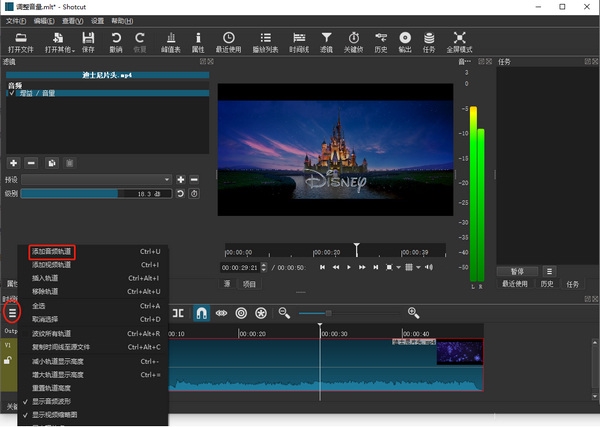Open the 设置 menu in the menu bar

[x=97, y=20]
